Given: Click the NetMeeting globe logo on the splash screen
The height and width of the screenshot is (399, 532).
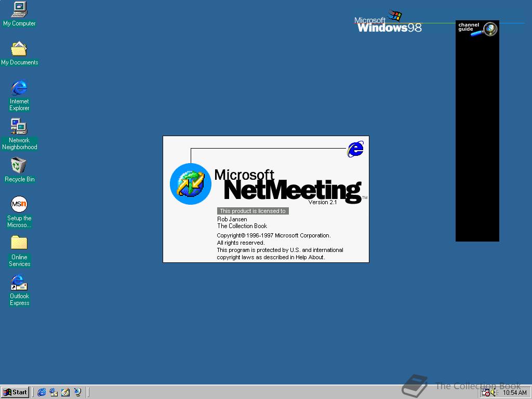Looking at the screenshot, I should pos(191,183).
